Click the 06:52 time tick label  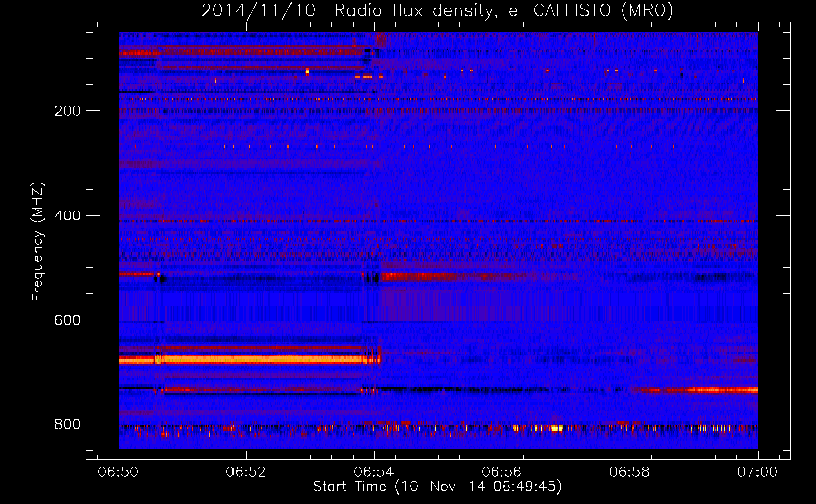coord(246,472)
